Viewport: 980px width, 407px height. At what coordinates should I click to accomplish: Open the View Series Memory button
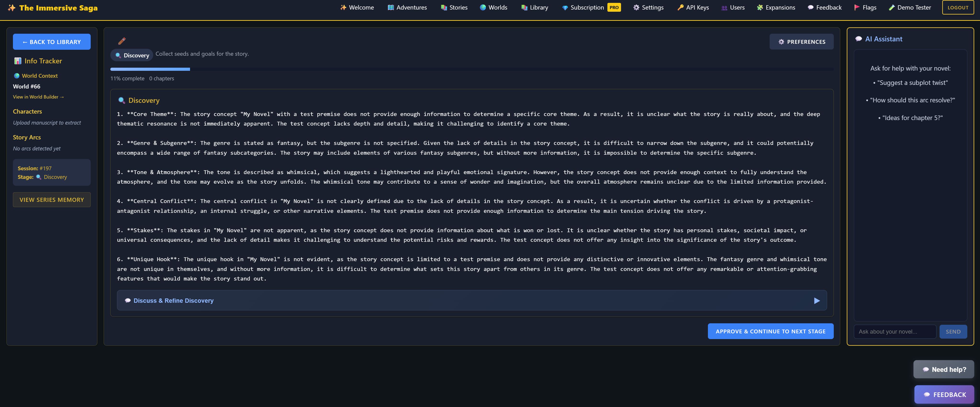[x=52, y=199]
